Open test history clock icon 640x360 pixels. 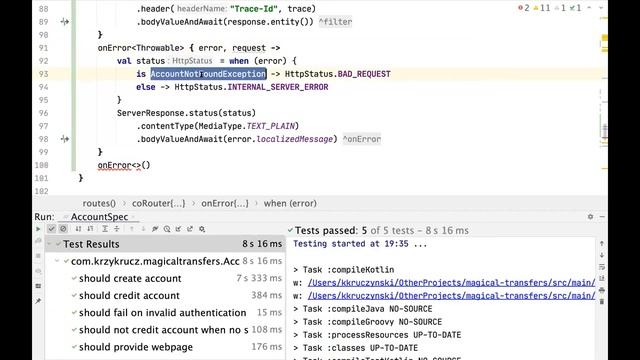pyautogui.click(x=167, y=229)
